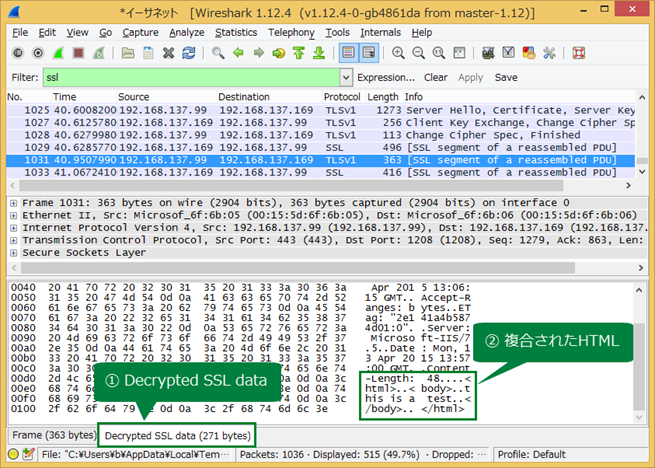Start a new live capture (green fin)
Screen dimensions: 655x468
pyautogui.click(x=58, y=53)
